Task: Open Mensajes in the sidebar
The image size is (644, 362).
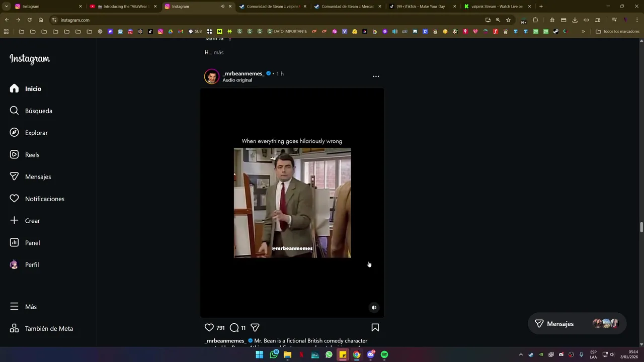Action: 31,176
